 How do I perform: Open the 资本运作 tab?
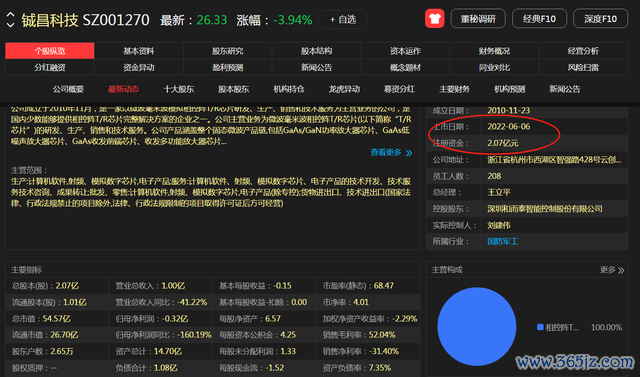405,51
